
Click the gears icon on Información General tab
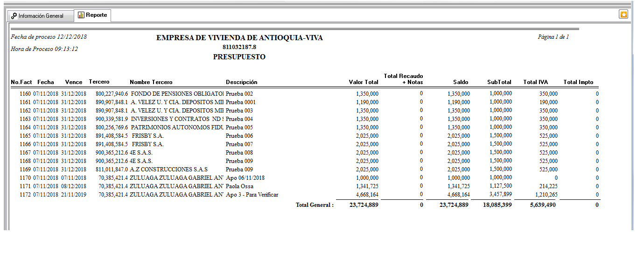point(14,16)
